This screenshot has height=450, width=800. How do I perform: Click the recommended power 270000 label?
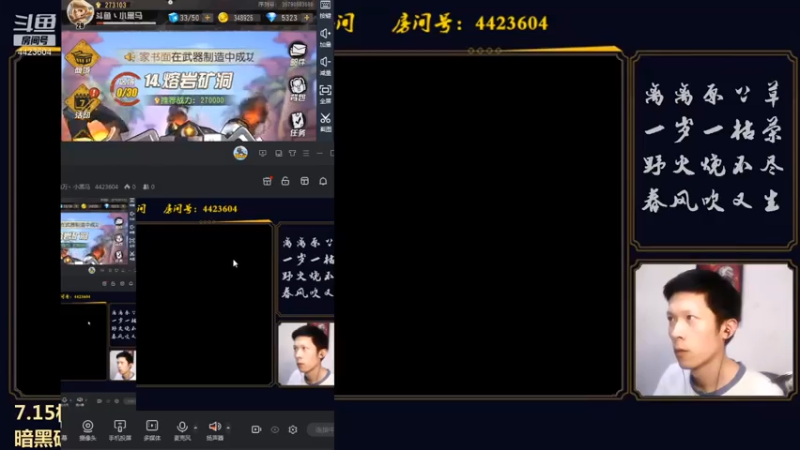point(189,100)
